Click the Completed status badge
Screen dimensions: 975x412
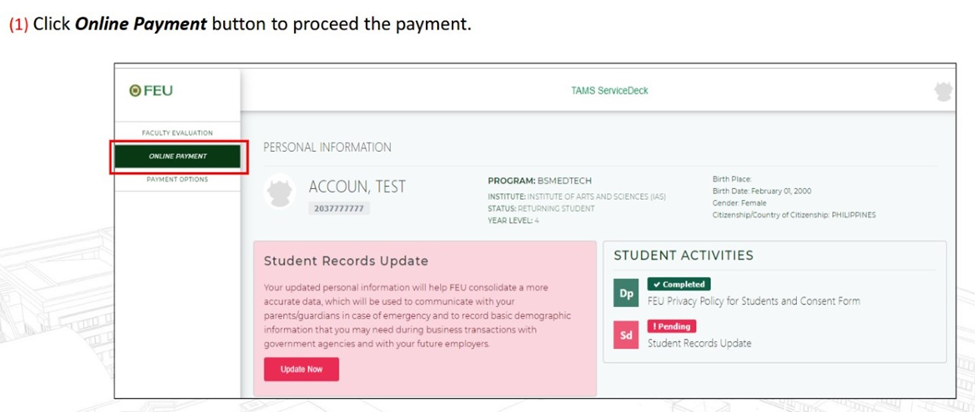[679, 284]
